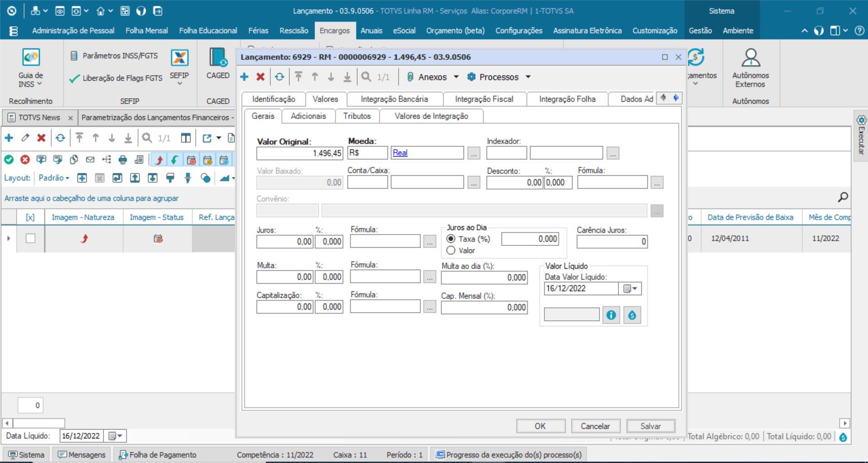Click the envelope mail icon in background toolbar
Image resolution: width=868 pixels, height=463 pixels.
coord(90,159)
